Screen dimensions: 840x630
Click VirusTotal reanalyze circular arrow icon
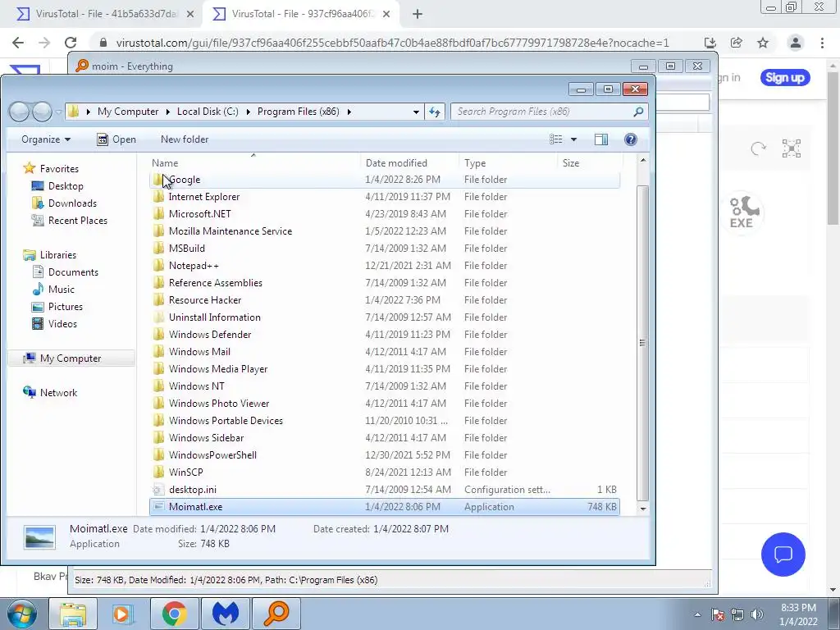pyautogui.click(x=758, y=148)
